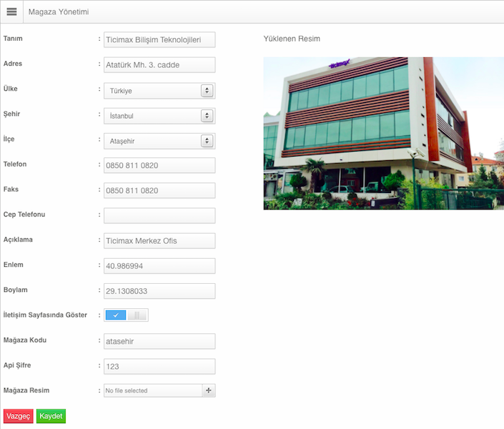The image size is (504, 429).
Task: Open the Ülke dropdown showing Türkiye
Action: [x=159, y=91]
